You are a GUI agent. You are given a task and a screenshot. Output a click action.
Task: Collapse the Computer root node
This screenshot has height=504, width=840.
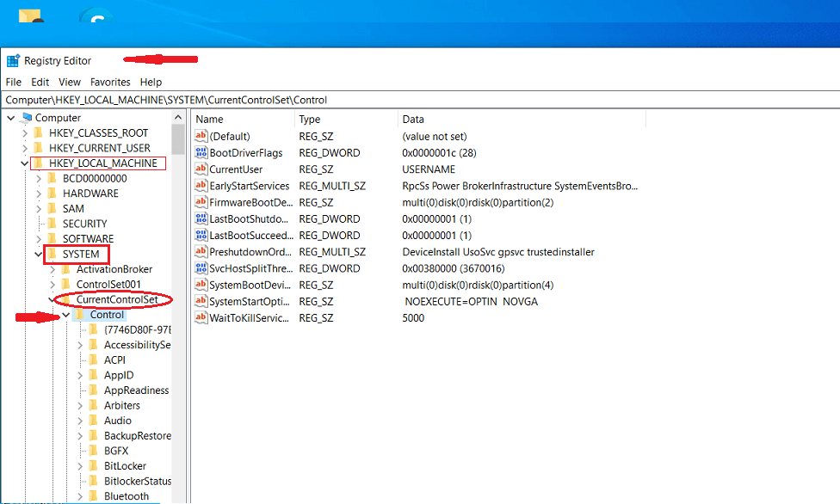coord(10,118)
